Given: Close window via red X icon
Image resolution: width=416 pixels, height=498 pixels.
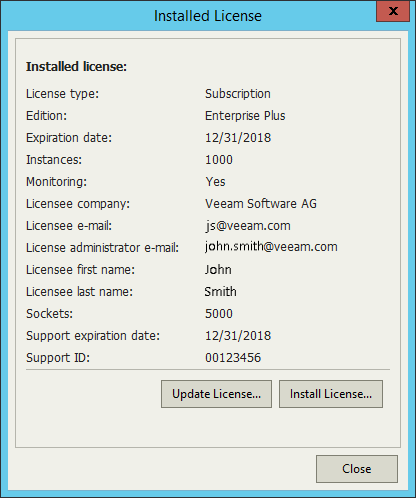Looking at the screenshot, I should pos(393,11).
